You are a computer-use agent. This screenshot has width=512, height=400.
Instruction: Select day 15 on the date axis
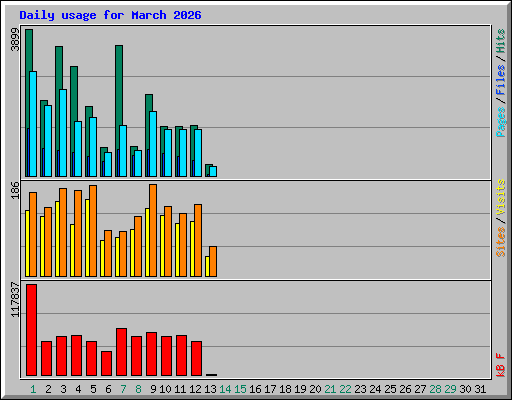click(x=240, y=389)
